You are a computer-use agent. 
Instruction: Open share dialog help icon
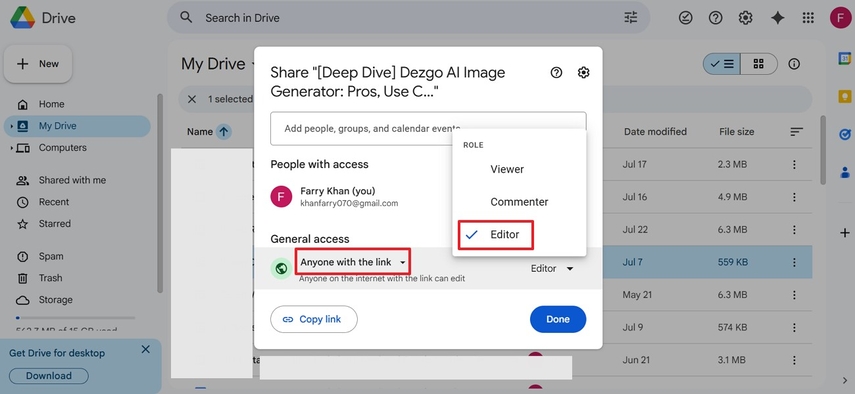click(x=556, y=72)
